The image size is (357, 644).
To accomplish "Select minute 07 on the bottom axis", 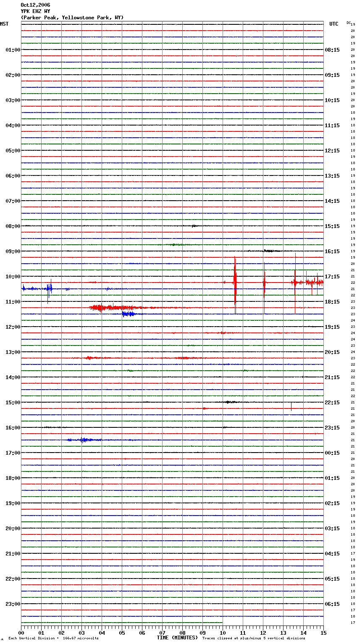I will tap(162, 632).
